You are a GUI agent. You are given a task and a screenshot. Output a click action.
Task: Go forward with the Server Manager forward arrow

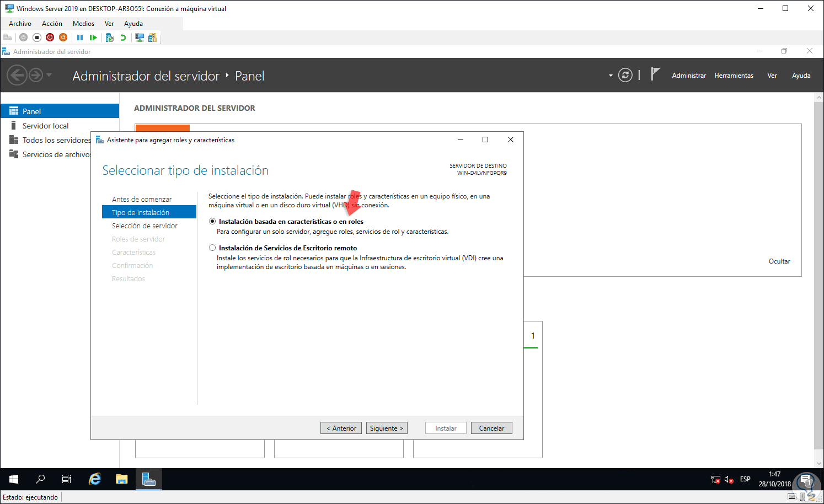pos(35,75)
